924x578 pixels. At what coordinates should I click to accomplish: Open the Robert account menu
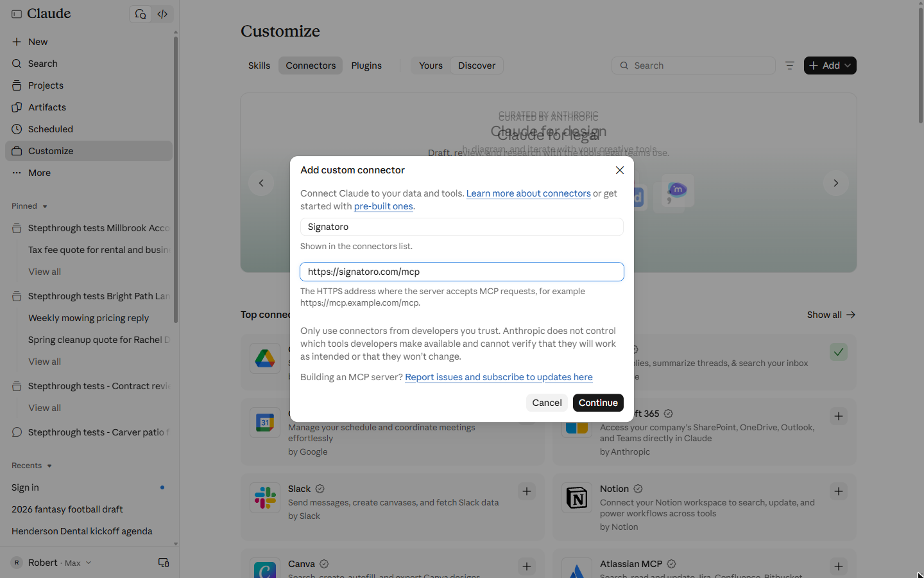point(51,563)
